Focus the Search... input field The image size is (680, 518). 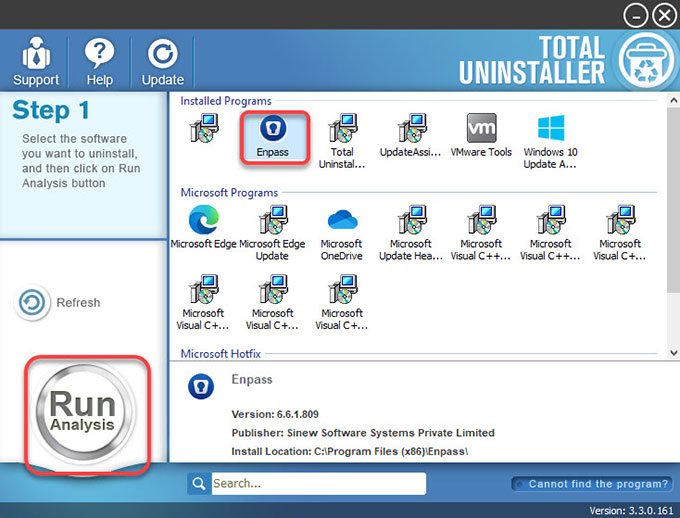point(319,483)
